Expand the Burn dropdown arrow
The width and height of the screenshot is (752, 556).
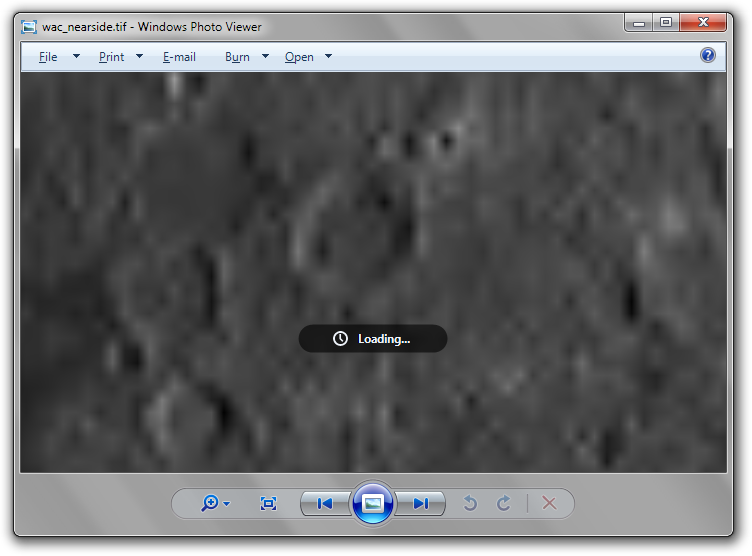coord(265,56)
